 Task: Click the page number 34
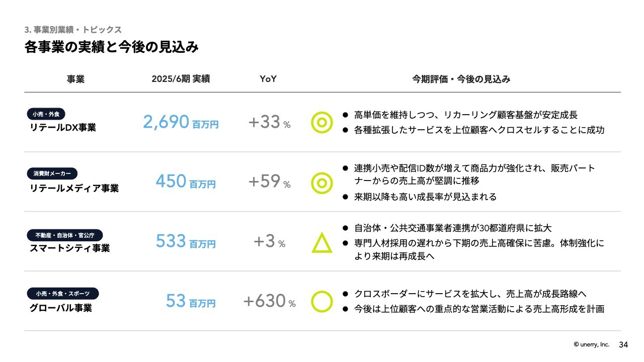[x=623, y=344]
